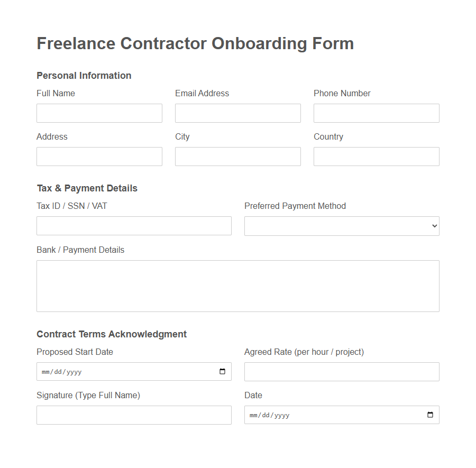Click the Tax & Payment Details heading

[87, 188]
